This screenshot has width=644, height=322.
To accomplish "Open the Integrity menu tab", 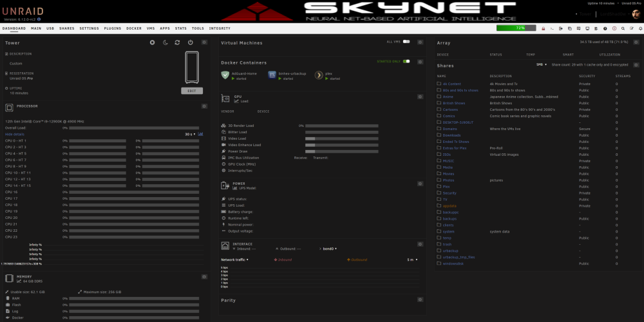I will 220,29.
